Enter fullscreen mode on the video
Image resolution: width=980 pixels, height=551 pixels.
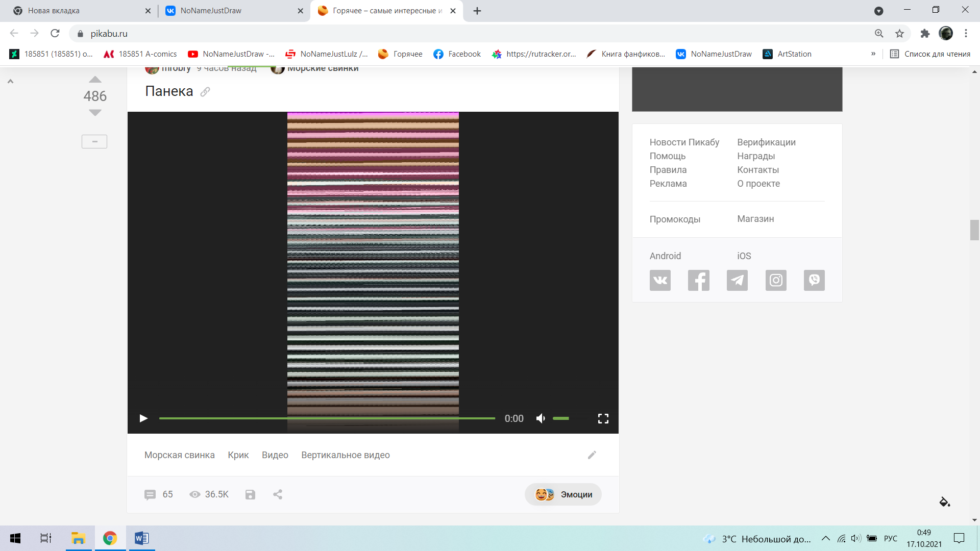(x=603, y=418)
